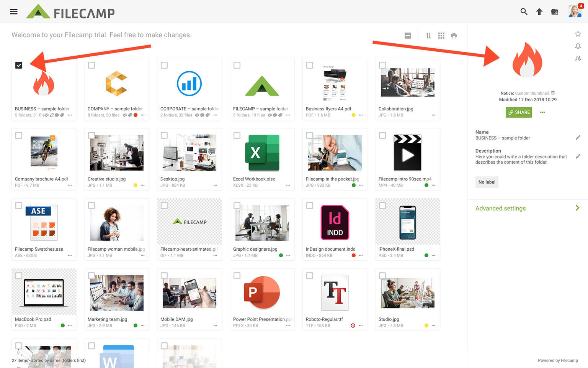Click the search magnifier icon
The image size is (588, 368).
point(524,12)
